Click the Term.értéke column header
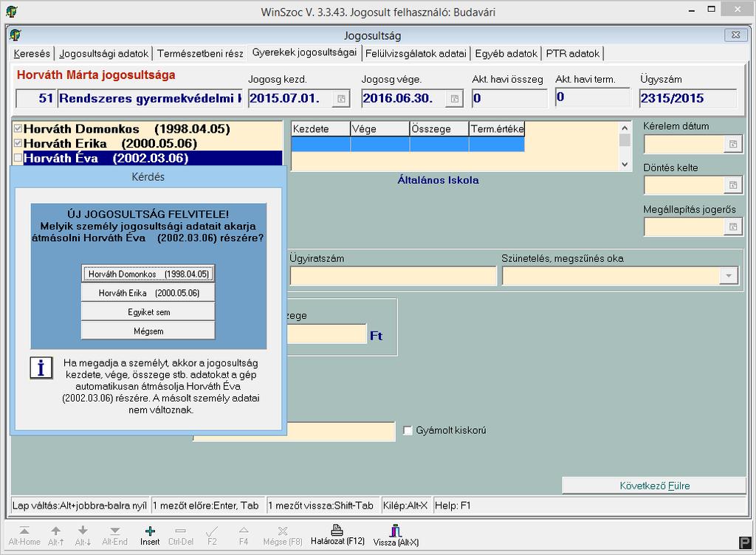Image resolution: width=756 pixels, height=555 pixels. point(497,128)
